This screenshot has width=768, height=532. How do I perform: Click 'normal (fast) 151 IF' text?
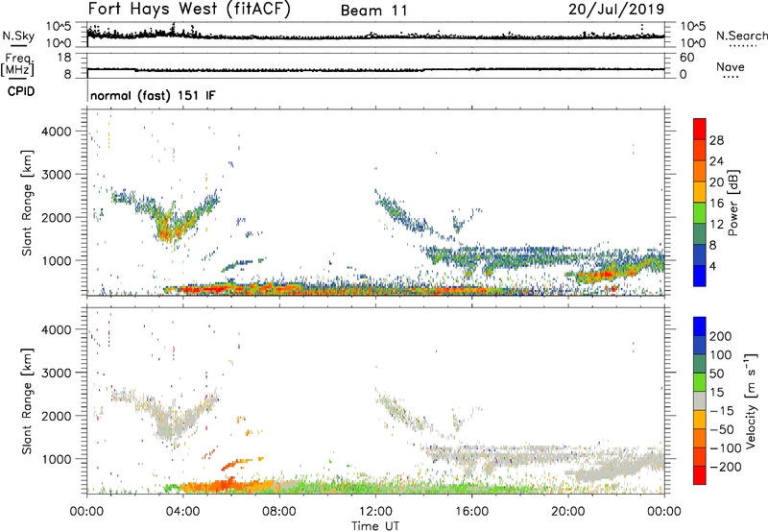click(x=153, y=95)
